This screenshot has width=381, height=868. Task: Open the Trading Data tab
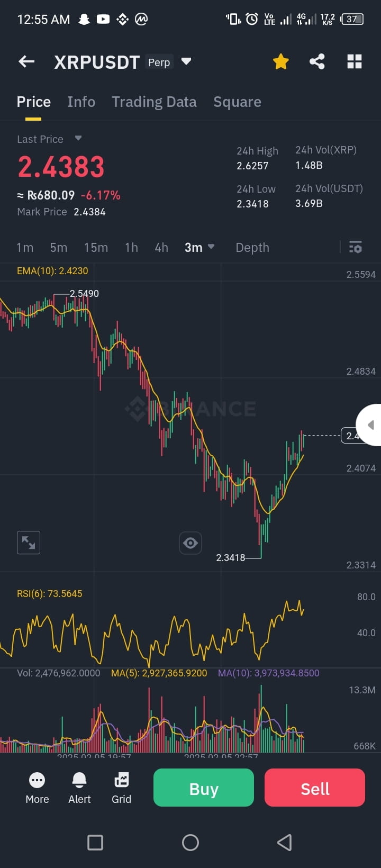[154, 102]
